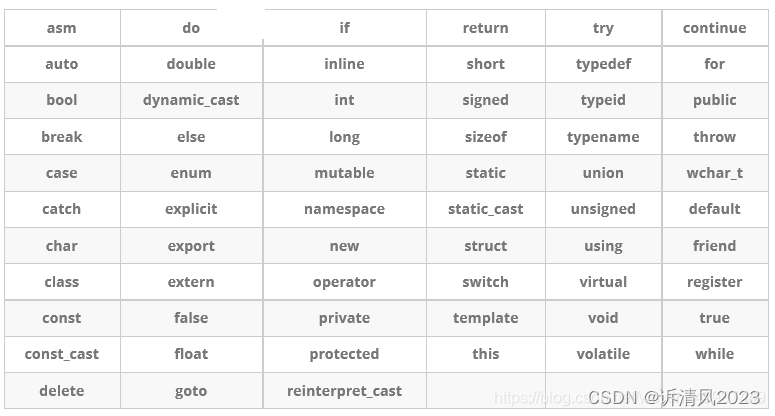
Task: Select the 'asm' cell in first row
Action: coord(62,28)
